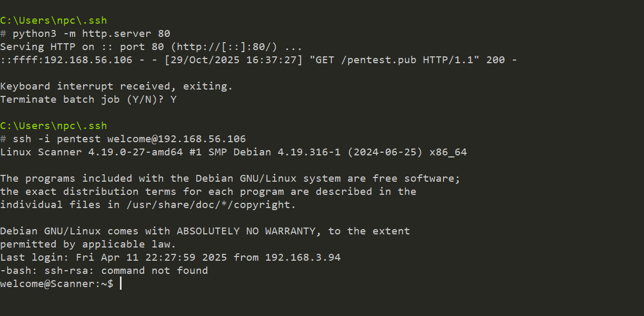Click the python3 -m http.server 80 command
Viewport: 644px width, 316px height.
pyautogui.click(x=91, y=34)
